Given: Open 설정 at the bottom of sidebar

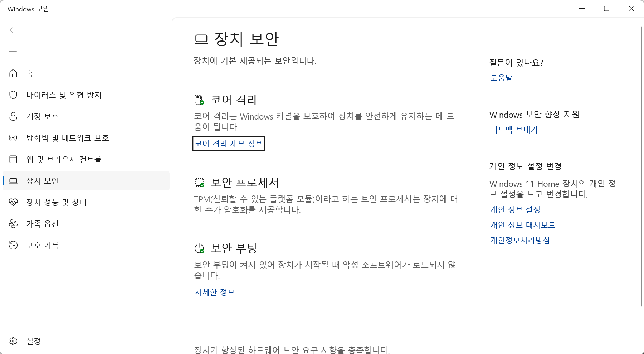Looking at the screenshot, I should [34, 341].
